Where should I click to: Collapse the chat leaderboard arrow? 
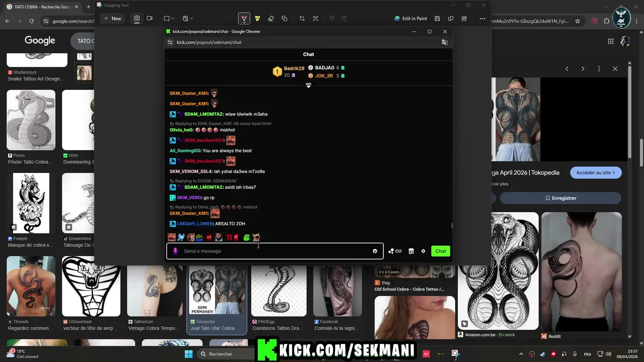308,85
